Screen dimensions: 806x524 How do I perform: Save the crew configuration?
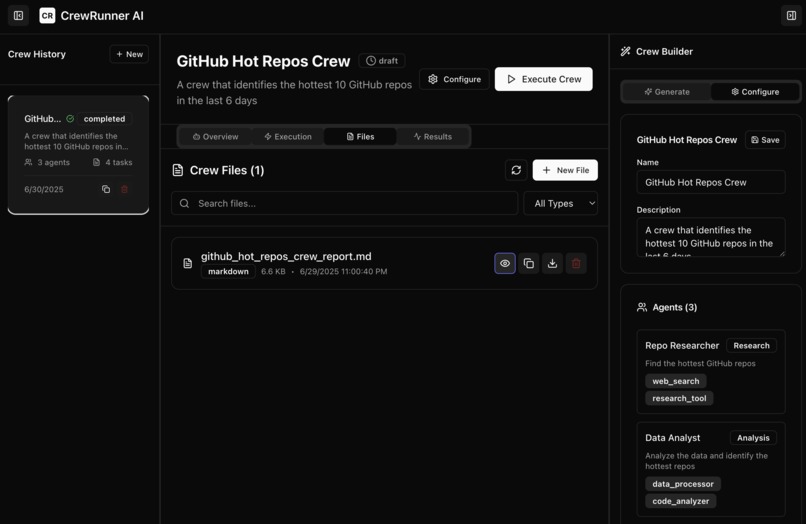[765, 140]
